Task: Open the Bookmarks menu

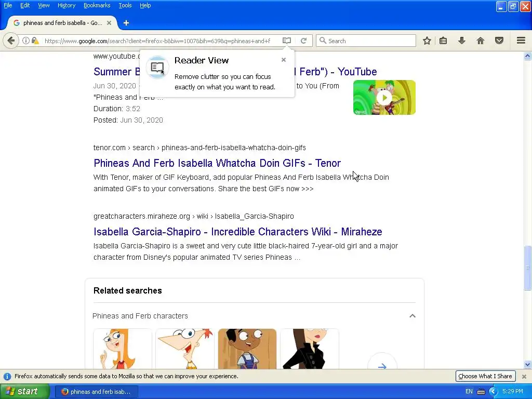Action: click(x=97, y=5)
